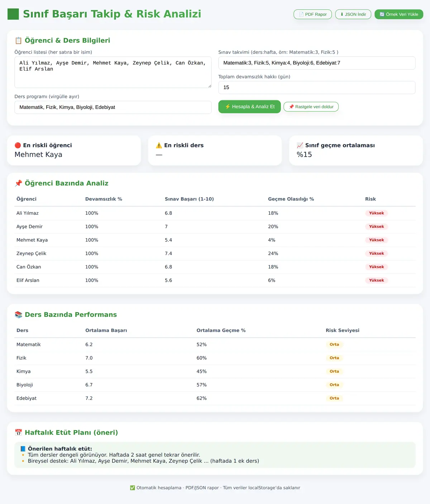Click the Ortalama Geçme % column header

click(x=221, y=331)
